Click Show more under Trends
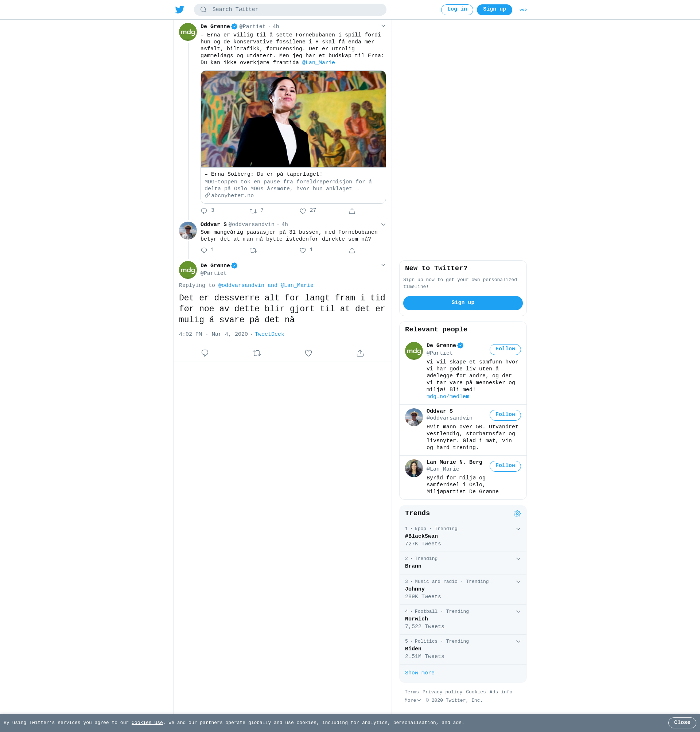Viewport: 700px width, 732px height. tap(419, 673)
